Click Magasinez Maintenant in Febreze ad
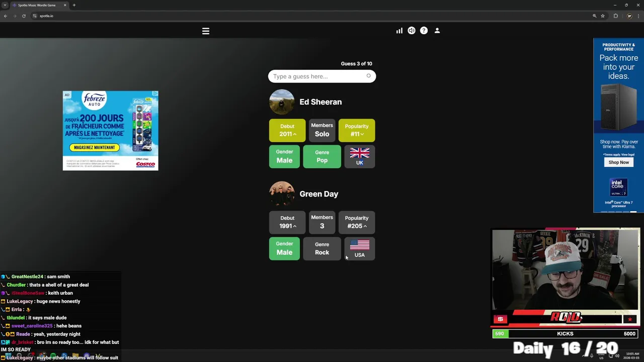 click(94, 147)
